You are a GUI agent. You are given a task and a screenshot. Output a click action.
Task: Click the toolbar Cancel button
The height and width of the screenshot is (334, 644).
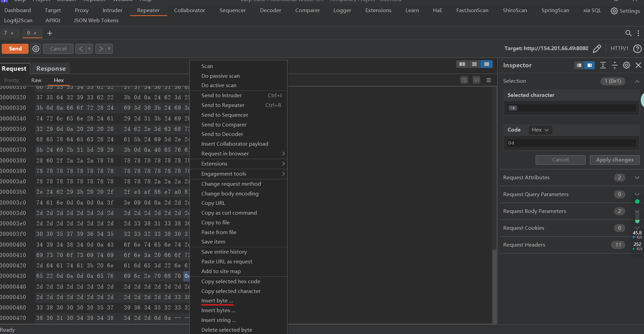[x=58, y=49]
